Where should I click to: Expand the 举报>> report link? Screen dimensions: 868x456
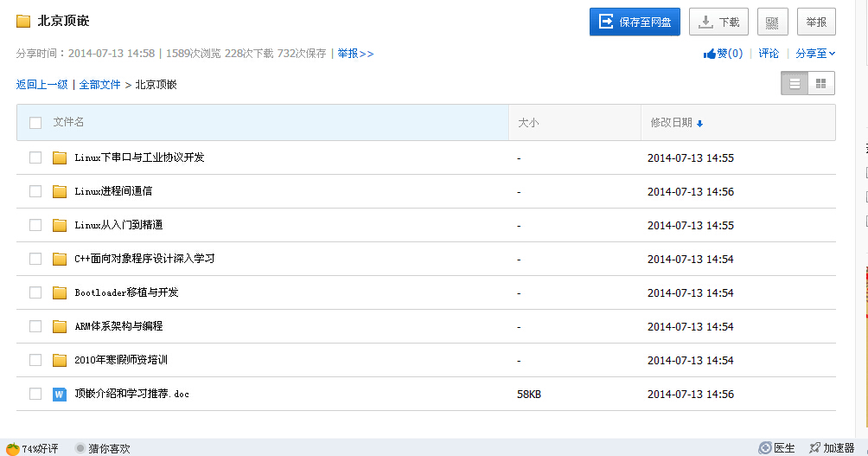pos(355,54)
